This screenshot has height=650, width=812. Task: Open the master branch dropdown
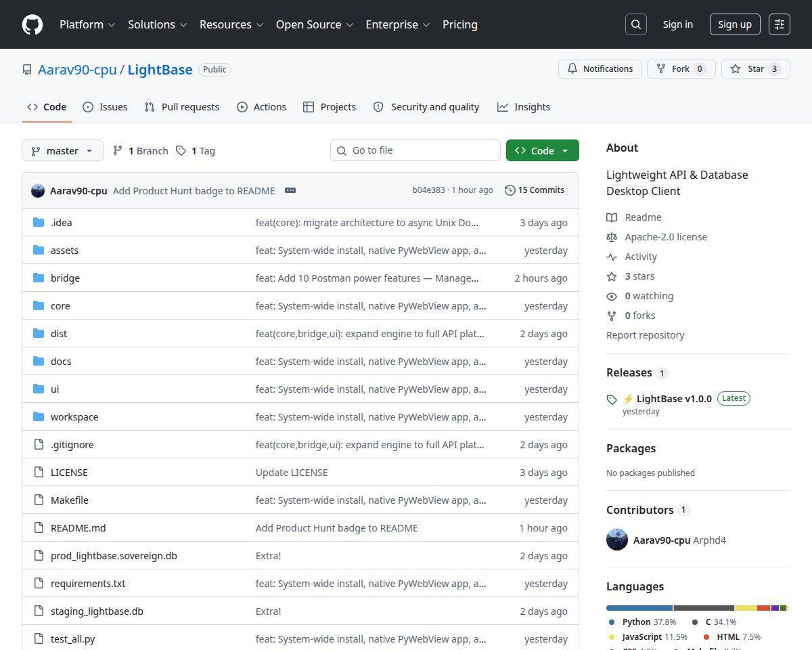tap(62, 150)
